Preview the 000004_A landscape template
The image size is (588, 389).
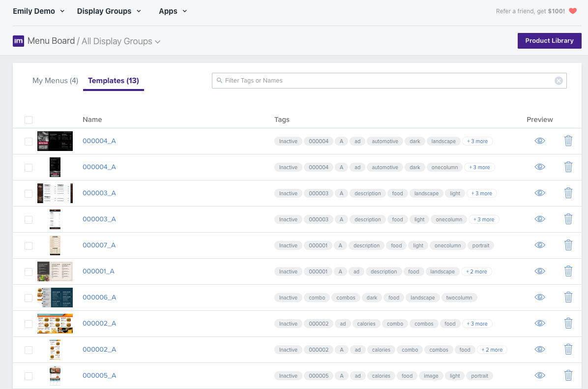pyautogui.click(x=539, y=141)
